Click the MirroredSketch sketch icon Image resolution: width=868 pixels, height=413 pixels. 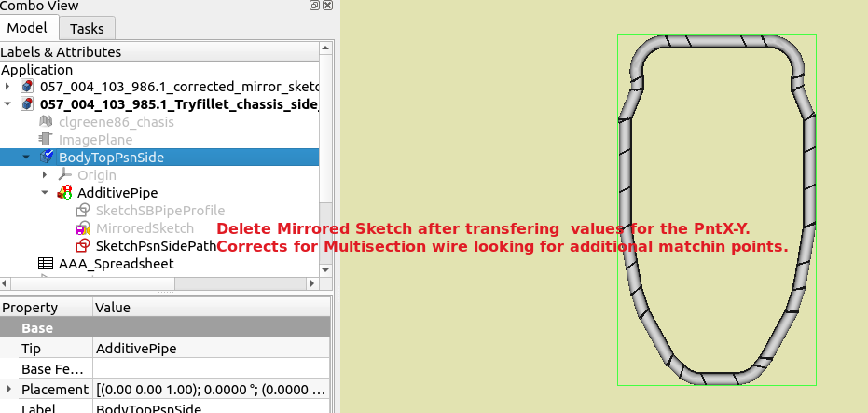pyautogui.click(x=83, y=228)
